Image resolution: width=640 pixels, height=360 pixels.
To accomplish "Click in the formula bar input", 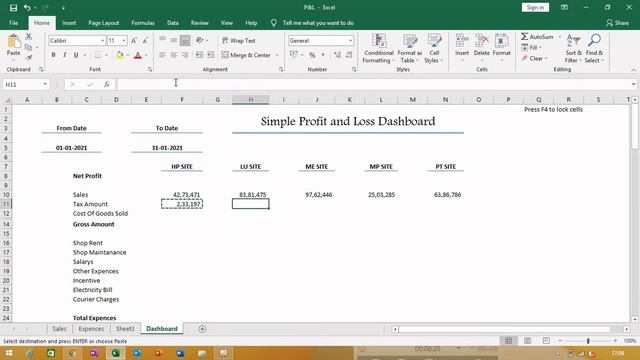I will pyautogui.click(x=373, y=84).
